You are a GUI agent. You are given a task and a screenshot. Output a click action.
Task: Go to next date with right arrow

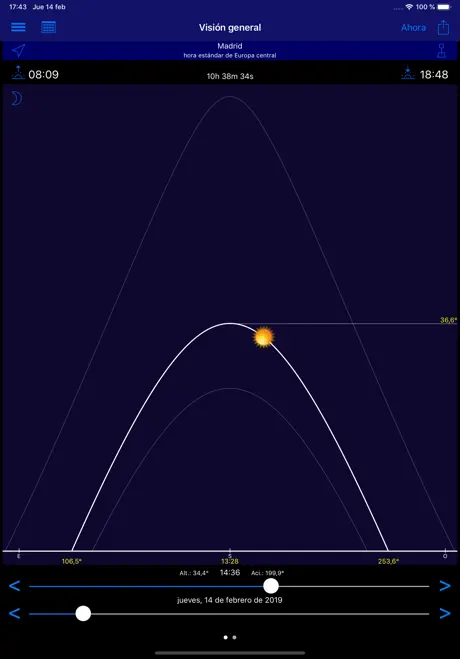point(445,613)
